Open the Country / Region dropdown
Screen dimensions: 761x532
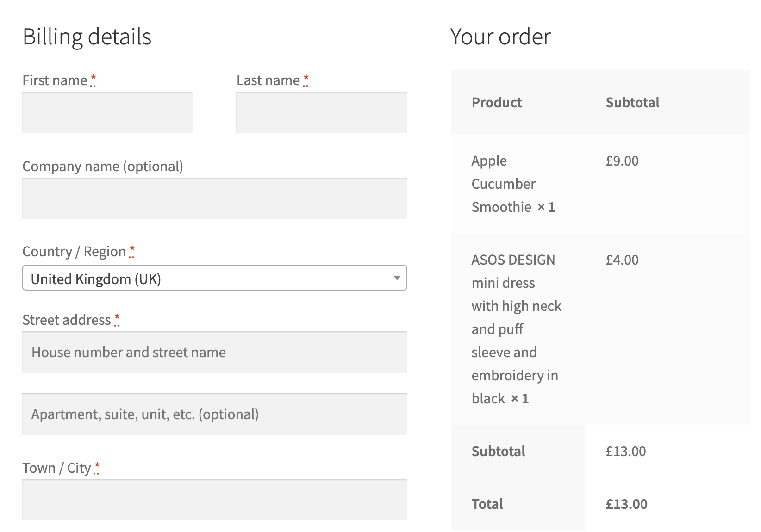pos(215,278)
